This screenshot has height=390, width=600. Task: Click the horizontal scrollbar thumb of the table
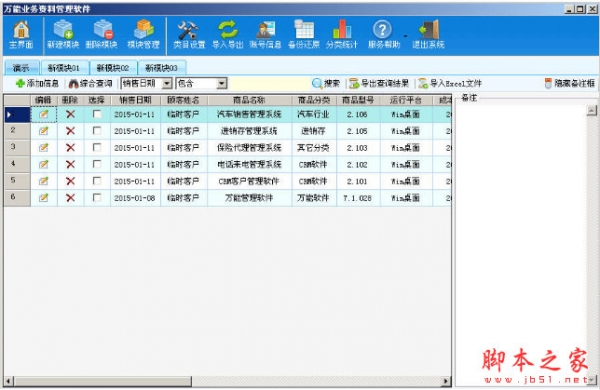[x=103, y=381]
